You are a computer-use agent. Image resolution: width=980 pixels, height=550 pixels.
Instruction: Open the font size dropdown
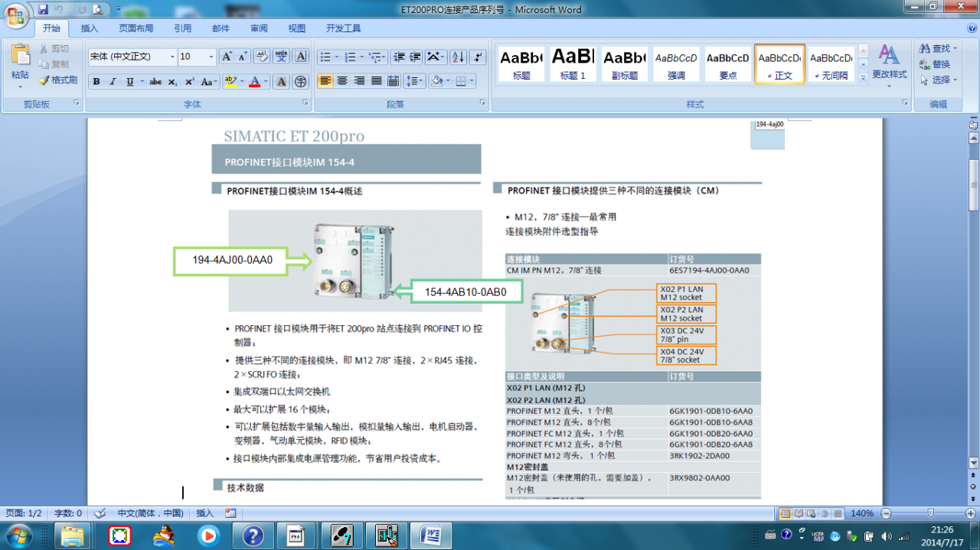pyautogui.click(x=211, y=57)
